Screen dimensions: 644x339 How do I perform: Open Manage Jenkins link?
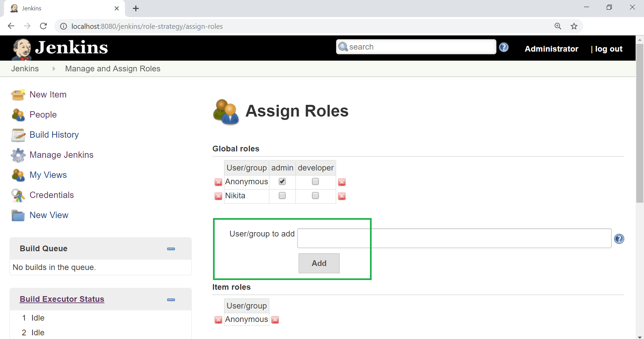[61, 155]
